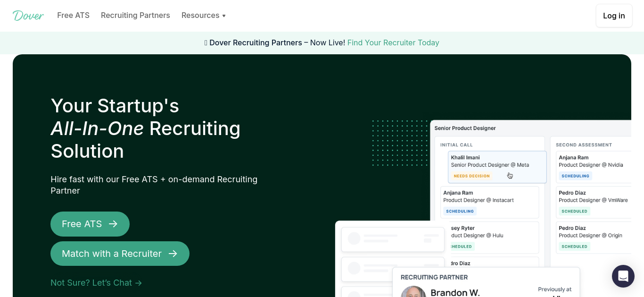Click the Log in button
This screenshot has height=297, width=644.
[614, 16]
